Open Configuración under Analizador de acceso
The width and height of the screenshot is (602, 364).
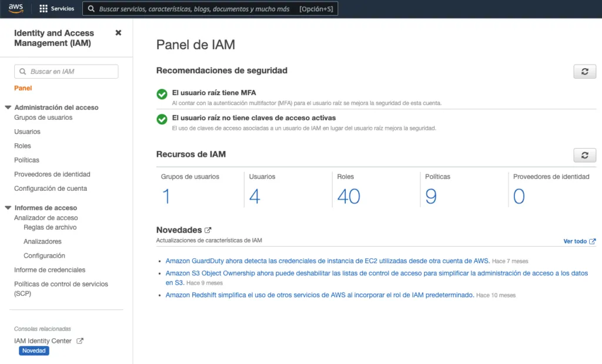tap(44, 255)
